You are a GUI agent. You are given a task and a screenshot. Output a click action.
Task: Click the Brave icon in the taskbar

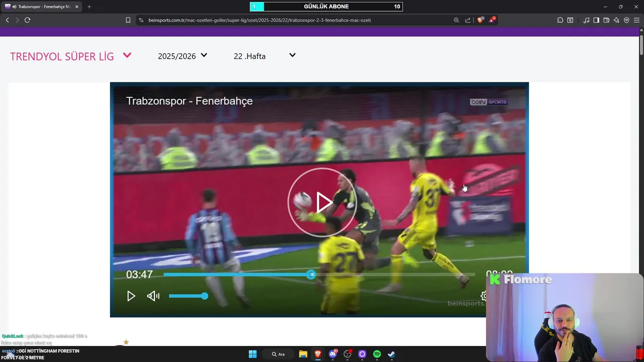318,354
